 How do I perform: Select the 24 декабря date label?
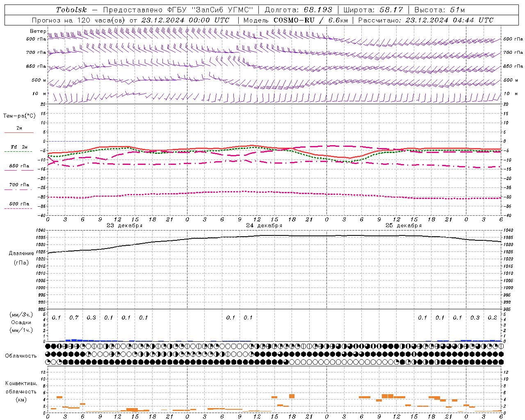click(x=264, y=226)
